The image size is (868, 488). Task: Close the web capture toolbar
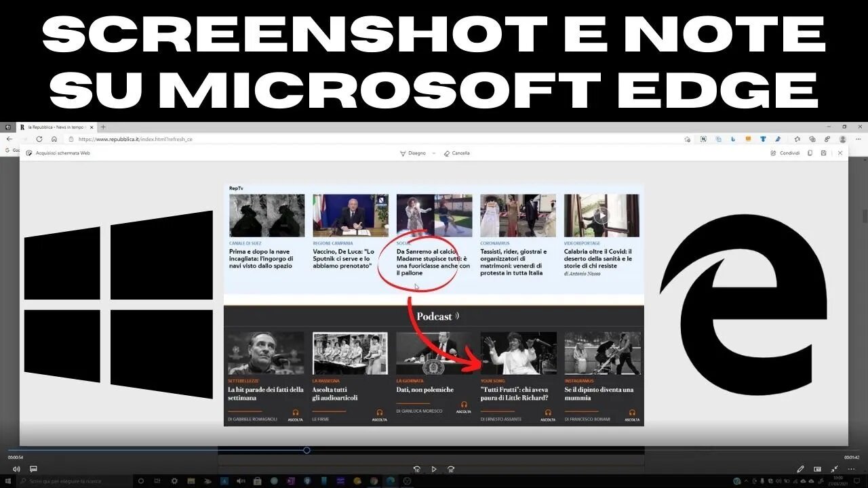[x=840, y=153]
